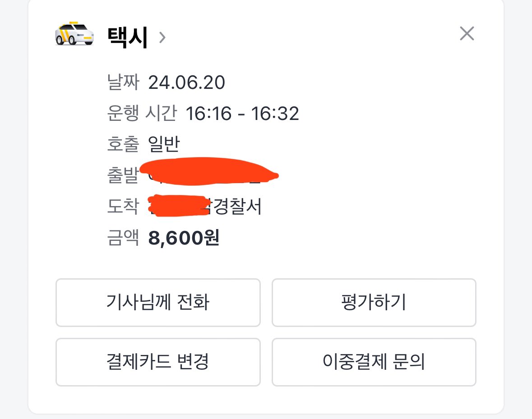This screenshot has width=532, height=419.
Task: Close the taxi ride detail card
Action: coord(467,34)
